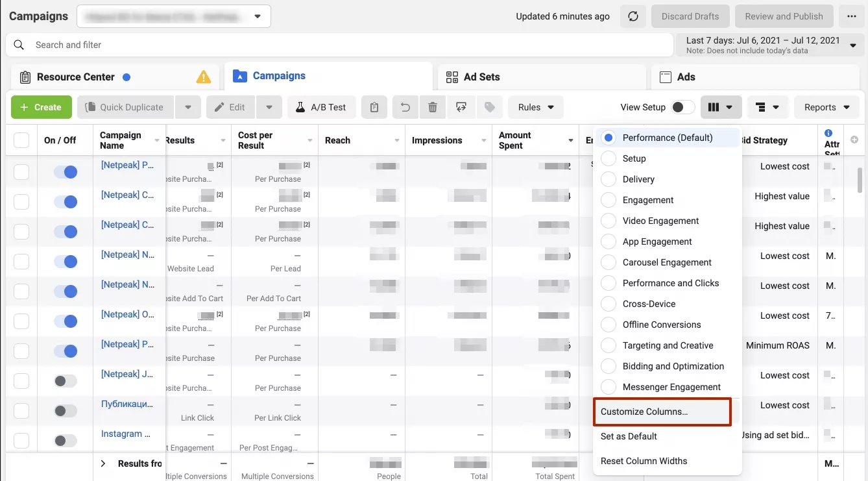This screenshot has width=868, height=481.
Task: Select Messenger Engagement from the menu
Action: point(668,387)
